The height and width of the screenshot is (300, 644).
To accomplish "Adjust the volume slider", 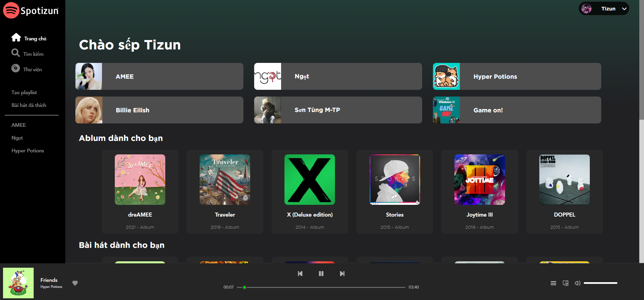I will 601,283.
